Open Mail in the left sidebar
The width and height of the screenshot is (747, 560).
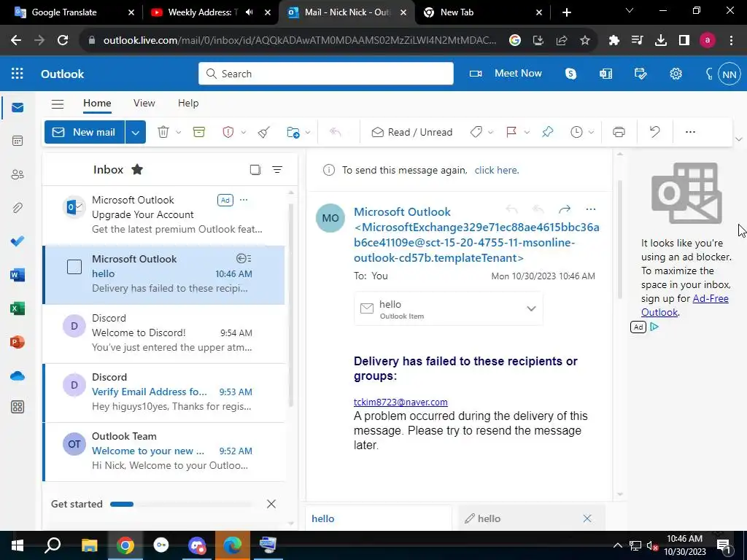click(18, 107)
